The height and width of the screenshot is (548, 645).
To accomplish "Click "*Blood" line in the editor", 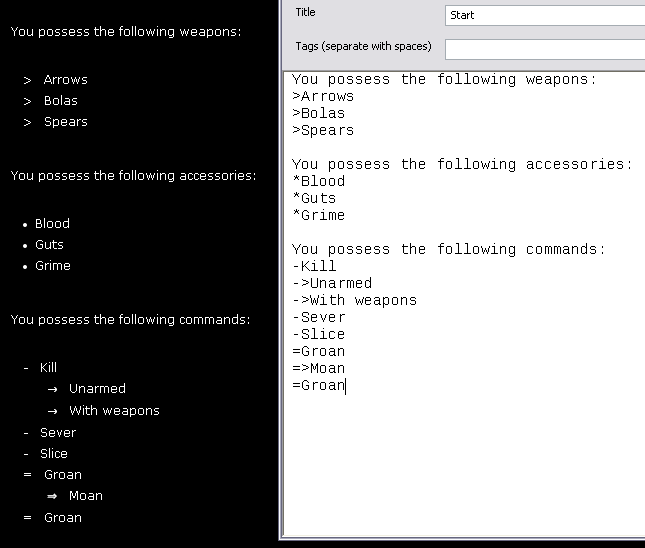I will pyautogui.click(x=318, y=182).
